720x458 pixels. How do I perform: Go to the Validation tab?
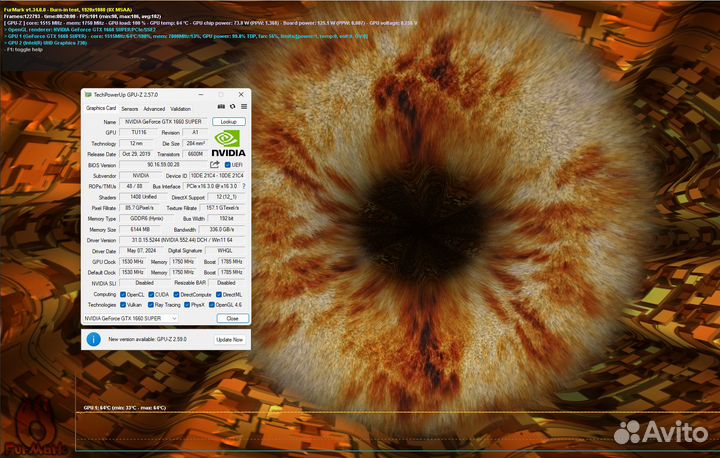point(180,108)
